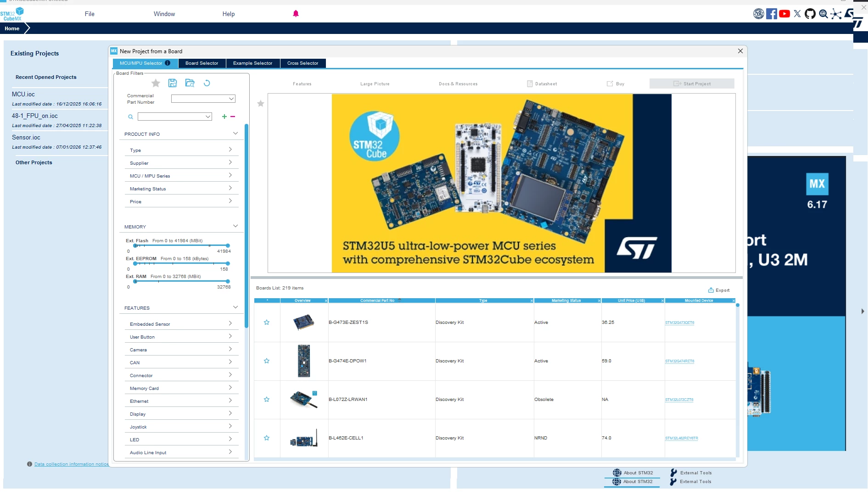This screenshot has width=868, height=495.
Task: Sort by the Unit Price (US$) column header
Action: coord(632,300)
